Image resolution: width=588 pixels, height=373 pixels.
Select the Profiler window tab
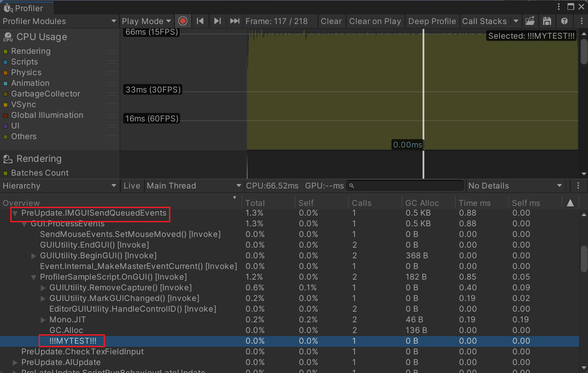(27, 8)
